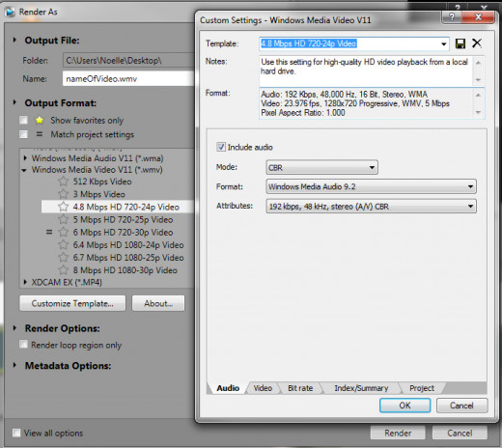Switch to the Audio tab
The width and height of the screenshot is (502, 448).
tap(228, 388)
